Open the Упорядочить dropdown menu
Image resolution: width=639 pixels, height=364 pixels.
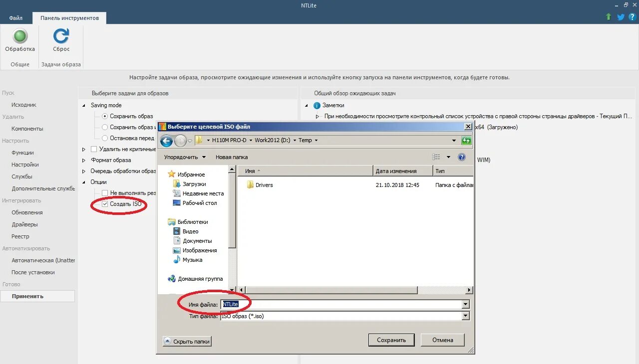(x=185, y=157)
